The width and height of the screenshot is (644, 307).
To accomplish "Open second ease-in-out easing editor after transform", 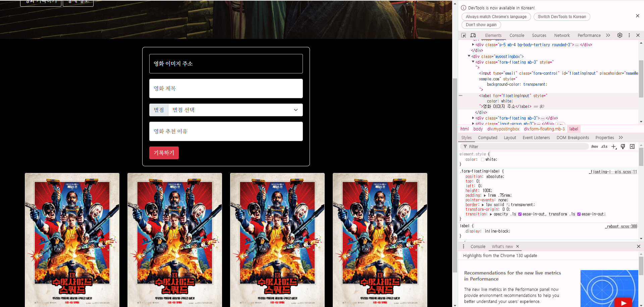I will 579,214.
